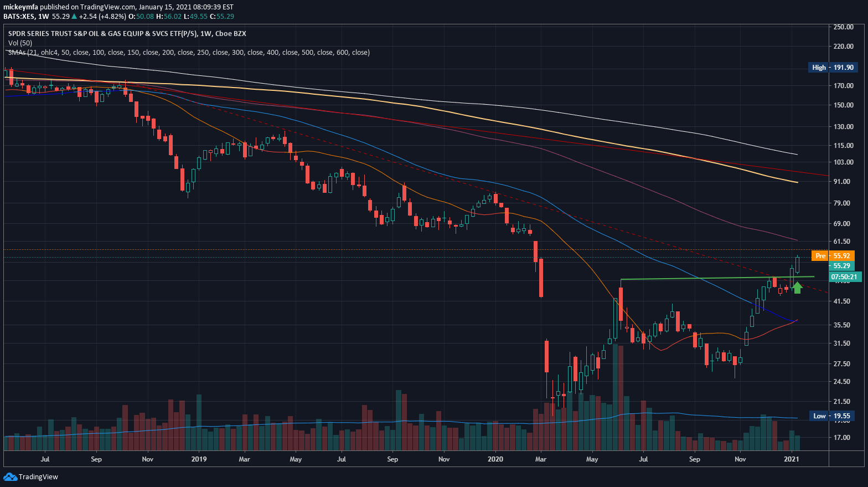This screenshot has height=487, width=868.
Task: Select the close value C:55.29
Action: pyautogui.click(x=222, y=17)
